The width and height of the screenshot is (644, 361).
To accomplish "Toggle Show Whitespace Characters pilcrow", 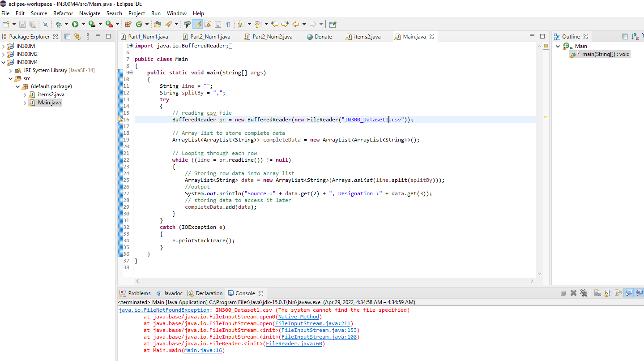I will 228,24.
